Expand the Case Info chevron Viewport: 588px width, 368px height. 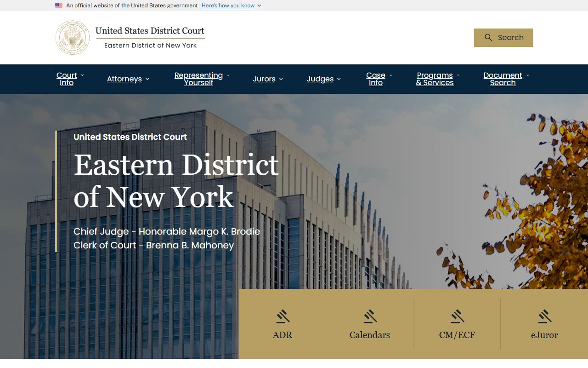[391, 75]
